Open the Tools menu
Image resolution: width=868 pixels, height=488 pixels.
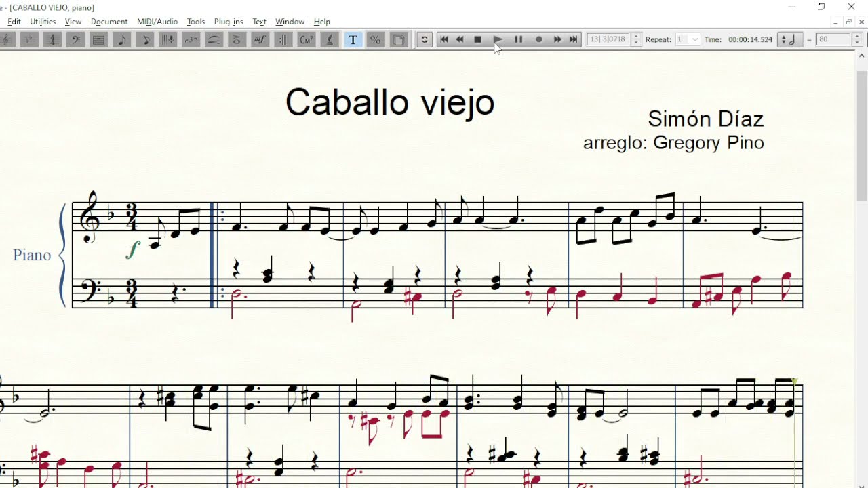tap(196, 22)
